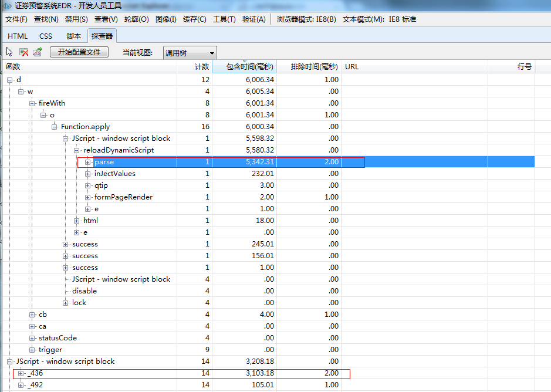Switch to the HTML tab

18,36
